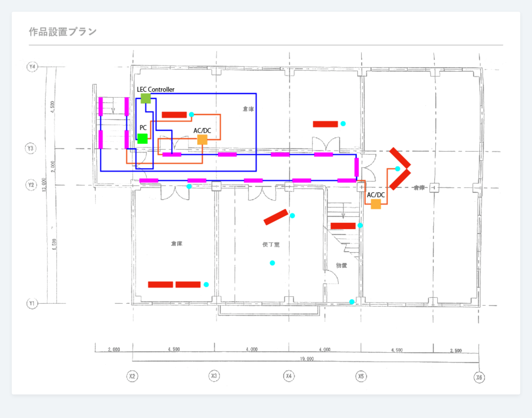Click the cyan dot in center of 使丁室
The image size is (532, 418).
click(272, 263)
